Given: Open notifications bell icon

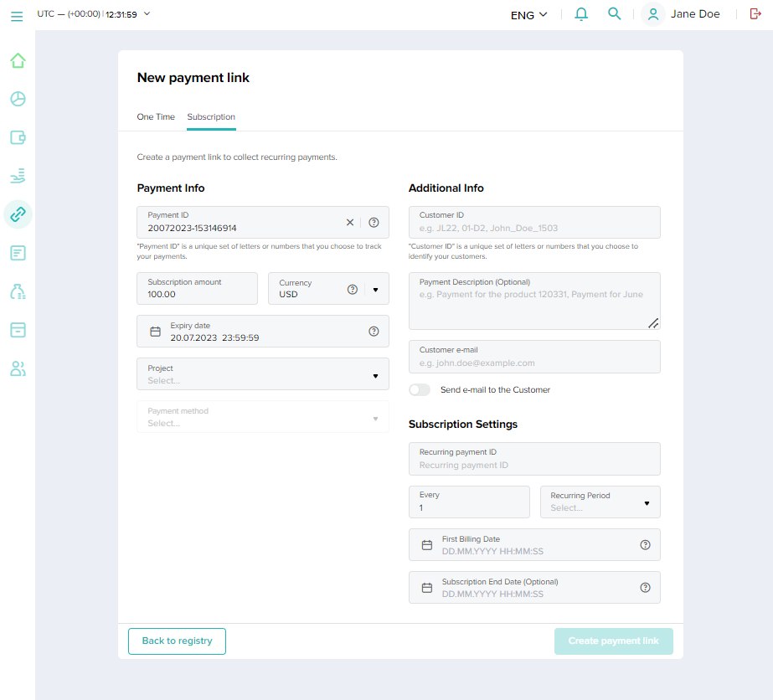Looking at the screenshot, I should point(581,14).
